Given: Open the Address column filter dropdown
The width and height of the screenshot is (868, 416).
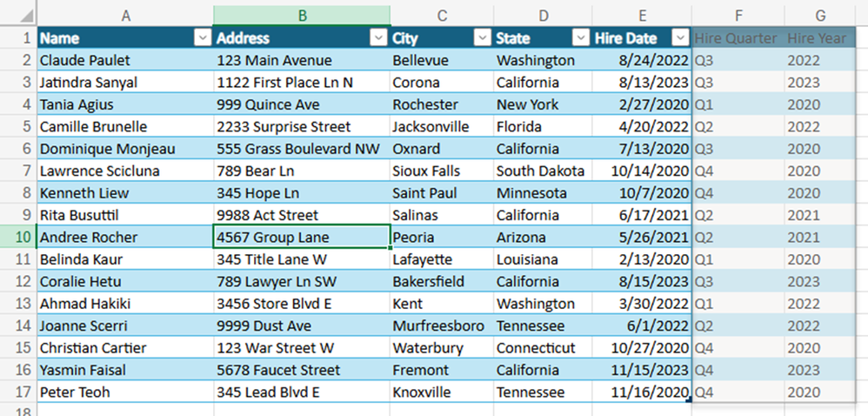Looking at the screenshot, I should 378,37.
